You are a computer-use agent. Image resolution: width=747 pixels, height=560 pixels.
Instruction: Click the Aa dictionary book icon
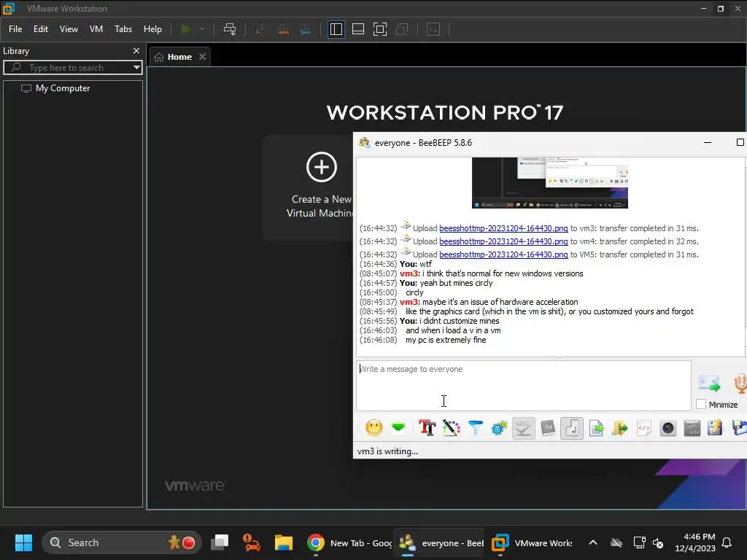[x=548, y=427]
